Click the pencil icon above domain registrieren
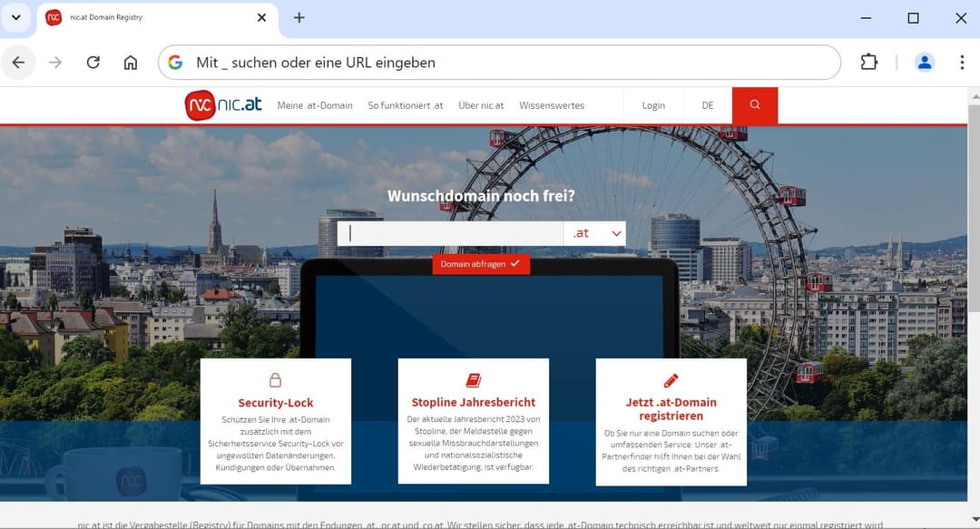Screen dimensions: 980x529 [x=671, y=380]
